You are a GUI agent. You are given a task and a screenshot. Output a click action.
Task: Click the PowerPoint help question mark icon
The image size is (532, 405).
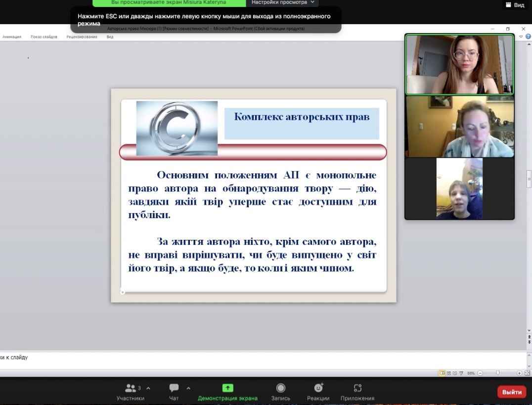coord(528,37)
